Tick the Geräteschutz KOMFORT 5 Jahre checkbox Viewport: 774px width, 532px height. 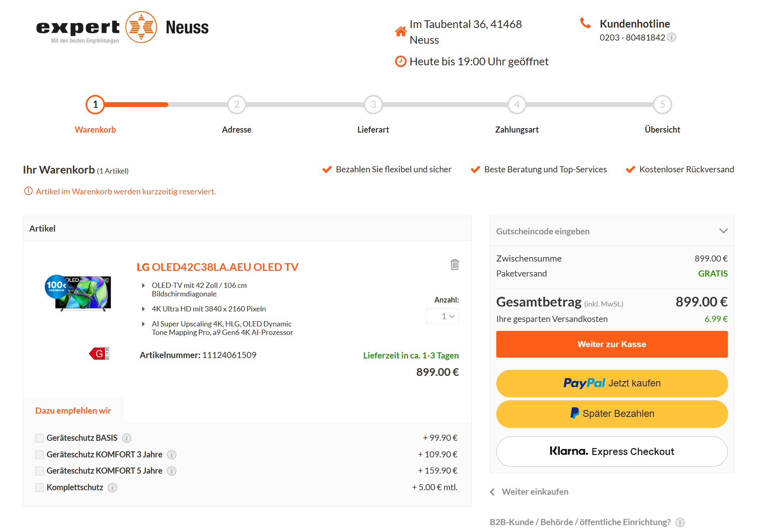click(x=39, y=471)
